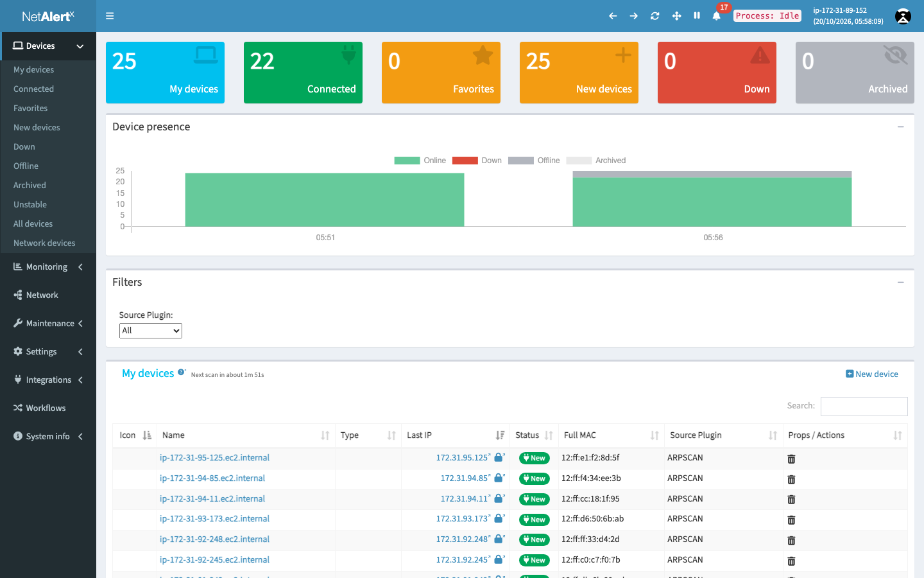This screenshot has height=578, width=924.
Task: Click help icon beside My devices title
Action: [182, 372]
